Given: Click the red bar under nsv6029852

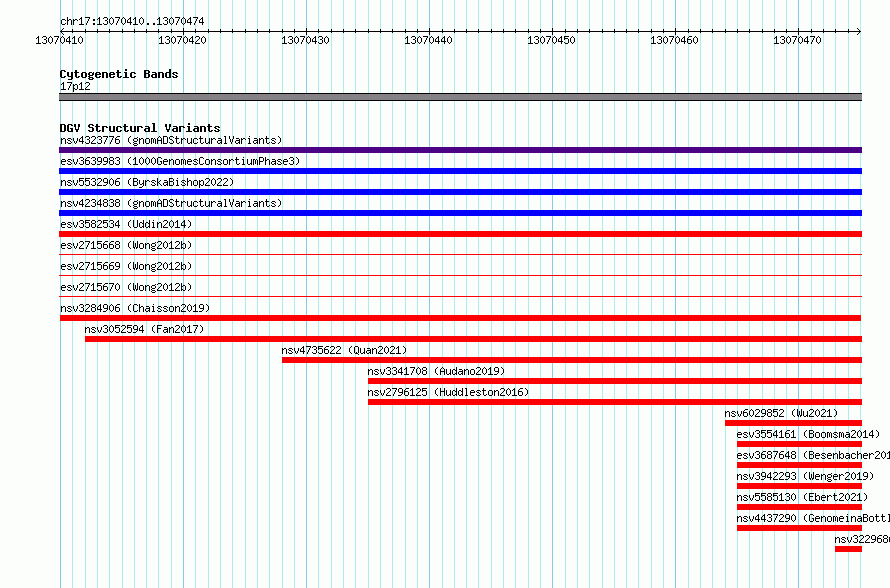Looking at the screenshot, I should click(x=794, y=423).
